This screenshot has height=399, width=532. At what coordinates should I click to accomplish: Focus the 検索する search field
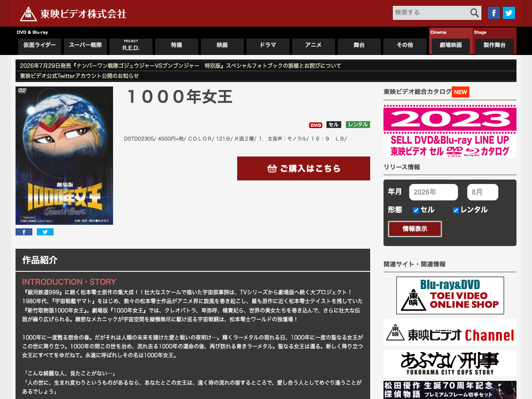click(x=431, y=13)
